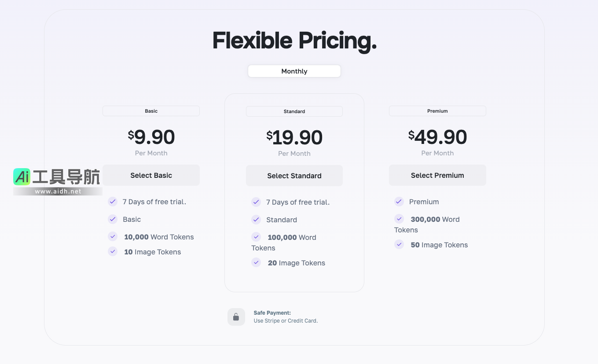Click checkmark icon next to 100,000 Word Tokens

tap(256, 237)
